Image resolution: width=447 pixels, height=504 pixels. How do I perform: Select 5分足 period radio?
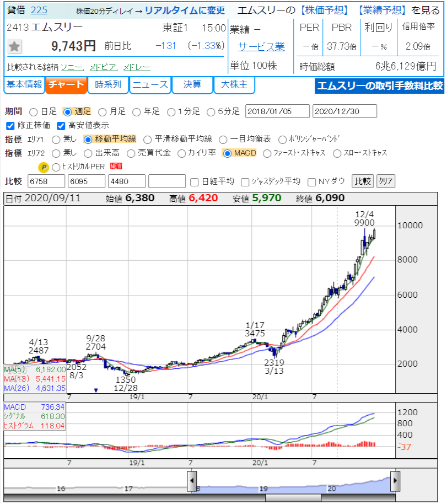(211, 112)
